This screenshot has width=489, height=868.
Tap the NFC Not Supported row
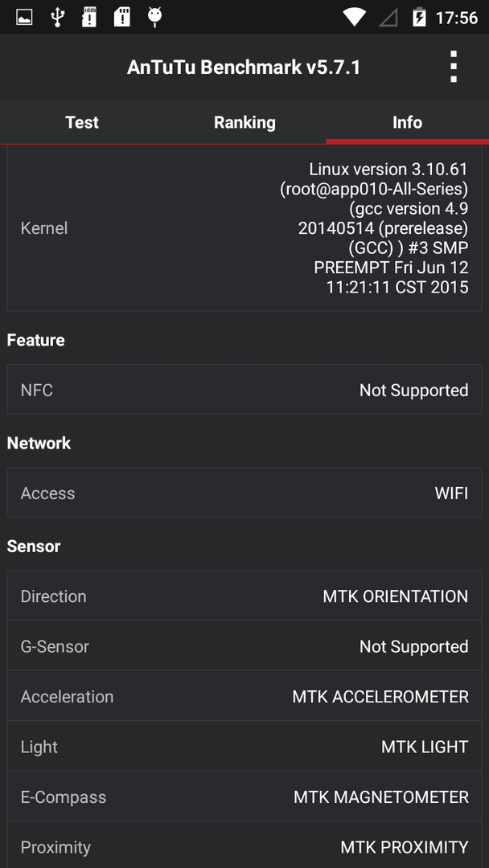[x=244, y=390]
